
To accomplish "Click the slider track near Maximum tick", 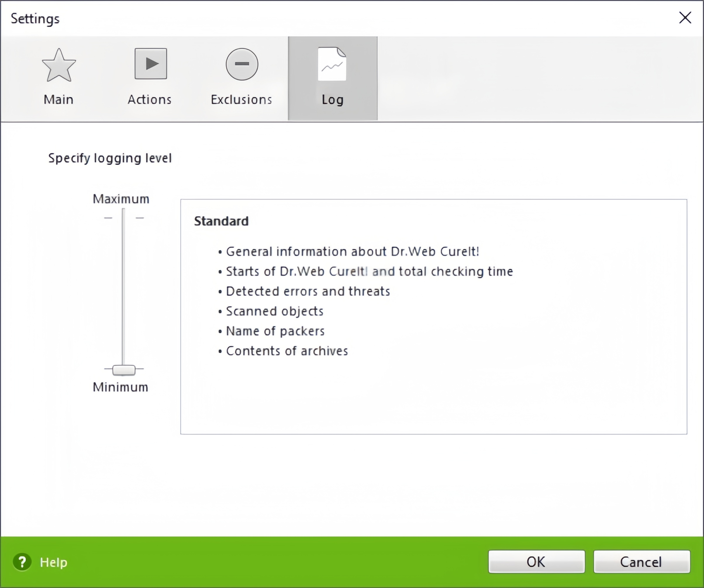I will [x=123, y=218].
